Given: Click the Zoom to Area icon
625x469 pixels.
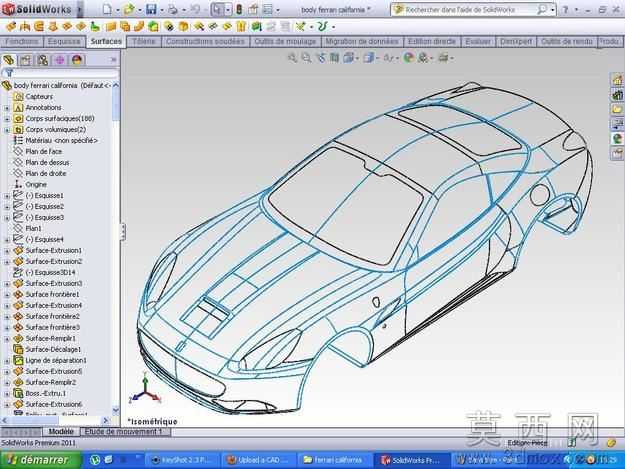Looking at the screenshot, I should point(306,58).
